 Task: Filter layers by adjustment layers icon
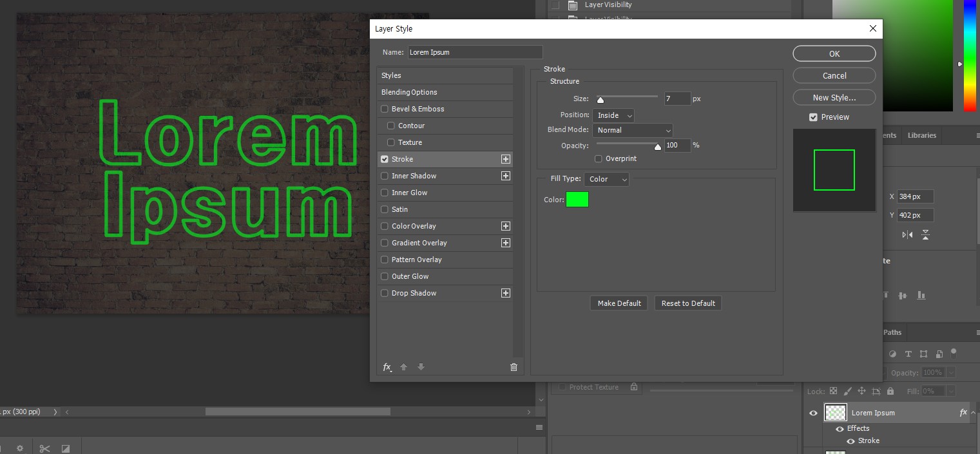(892, 354)
